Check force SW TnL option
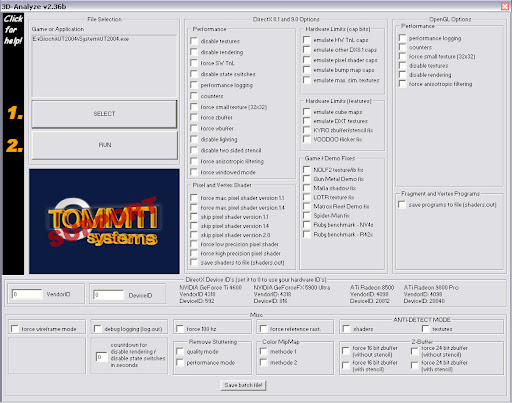Image resolution: width=512 pixels, height=403 pixels. pos(194,63)
